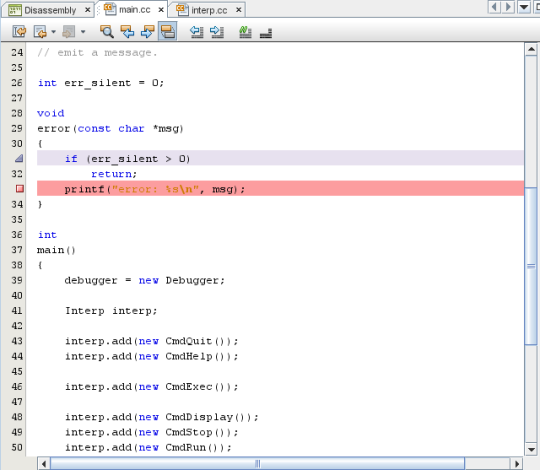
Task: Click the 'int' keyword on line 36
Action: 47,235
